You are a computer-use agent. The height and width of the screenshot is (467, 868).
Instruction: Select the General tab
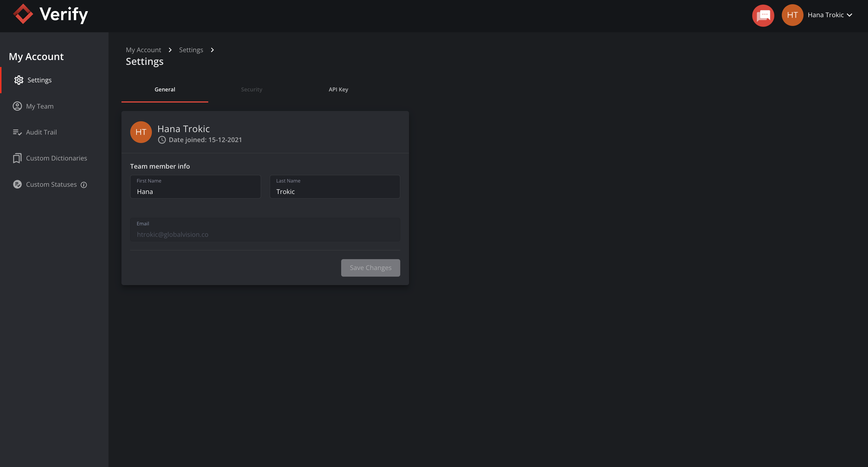click(x=165, y=89)
